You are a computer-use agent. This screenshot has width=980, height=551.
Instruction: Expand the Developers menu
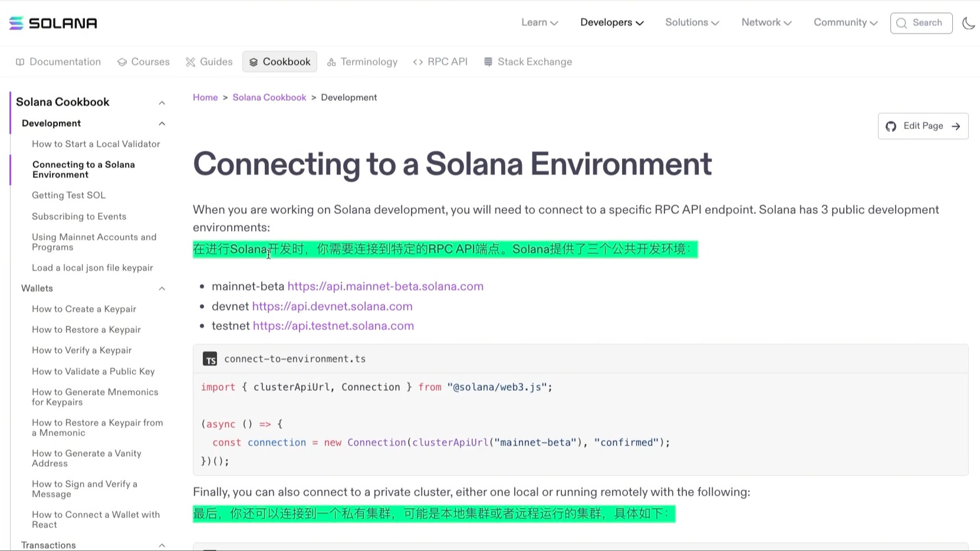[x=612, y=22]
